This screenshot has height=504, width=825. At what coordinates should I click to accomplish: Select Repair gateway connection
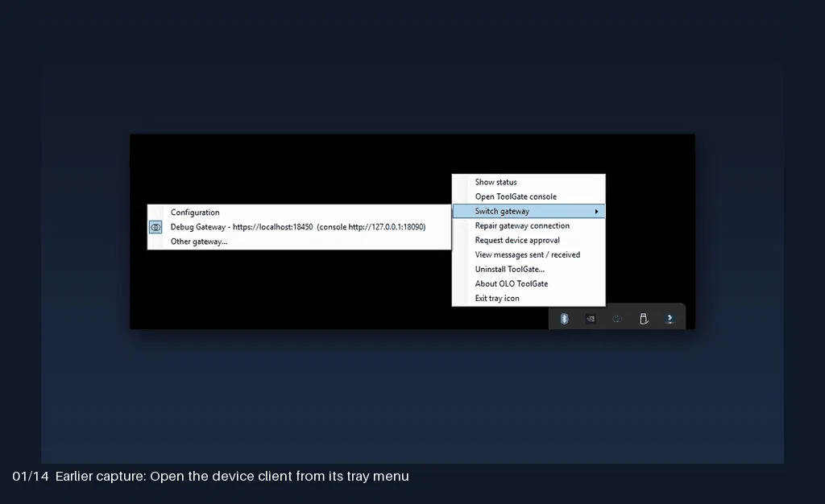[529, 225]
